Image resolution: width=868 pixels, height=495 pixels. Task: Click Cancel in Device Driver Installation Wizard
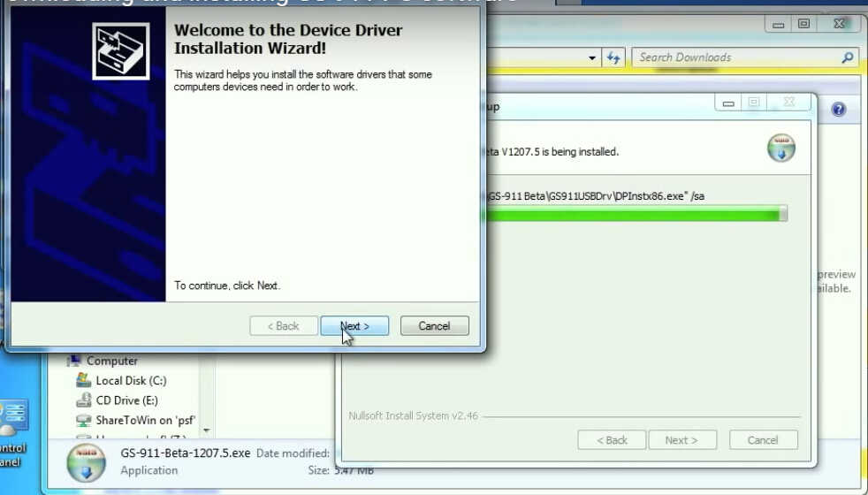[x=435, y=326]
